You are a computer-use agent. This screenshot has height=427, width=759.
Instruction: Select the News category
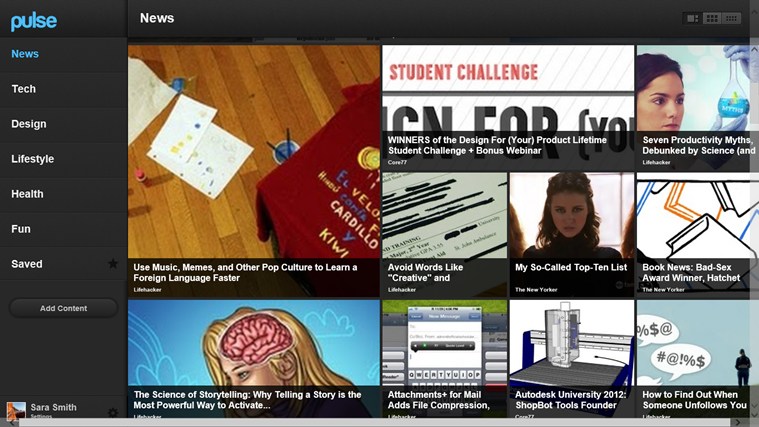(63, 54)
